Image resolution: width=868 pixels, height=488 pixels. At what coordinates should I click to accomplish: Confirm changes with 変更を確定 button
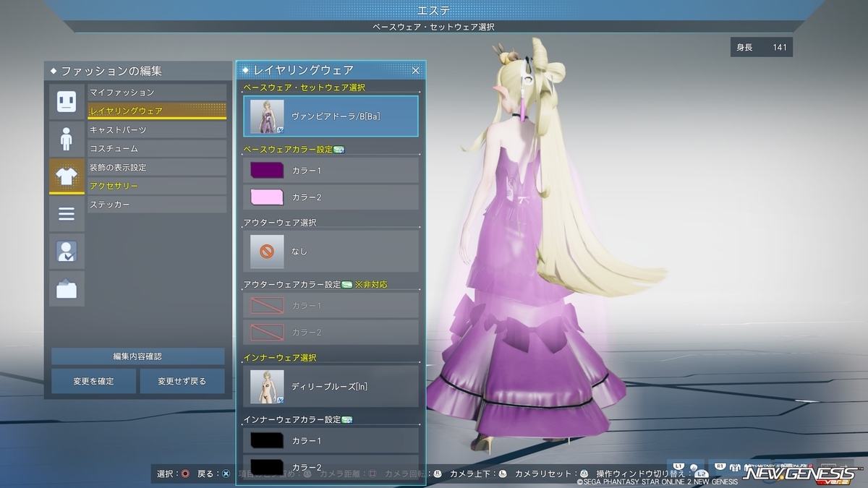(x=93, y=381)
